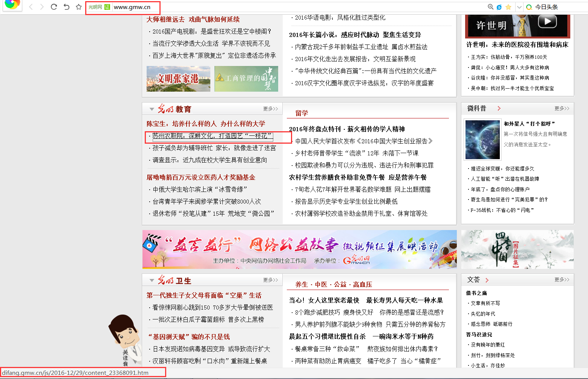Open the 文明张家港 banner image
This screenshot has width=588, height=379.
[x=178, y=79]
